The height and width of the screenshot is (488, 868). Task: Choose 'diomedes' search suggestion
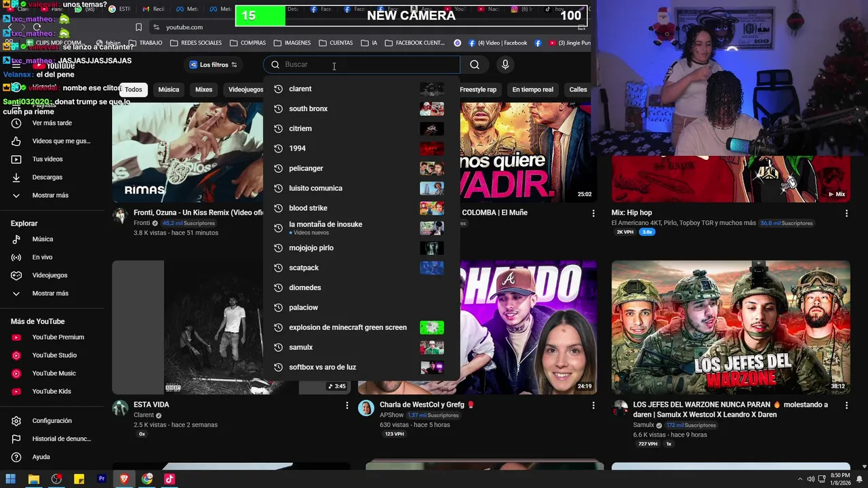pos(361,287)
